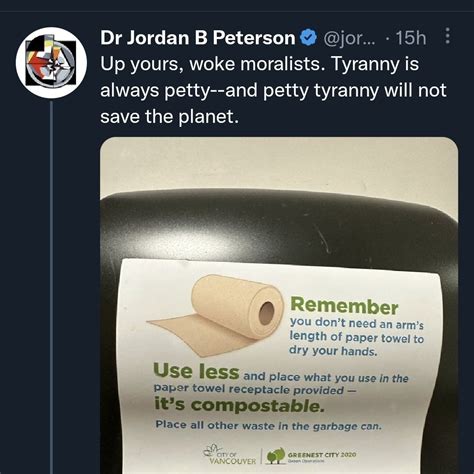The image size is (474, 474).
Task: Open the 15h timestamp link
Action: coord(411,38)
